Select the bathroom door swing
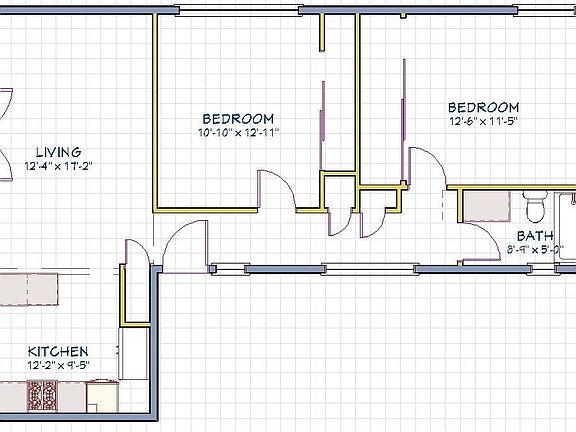This screenshot has height=432, width=576. [481, 241]
